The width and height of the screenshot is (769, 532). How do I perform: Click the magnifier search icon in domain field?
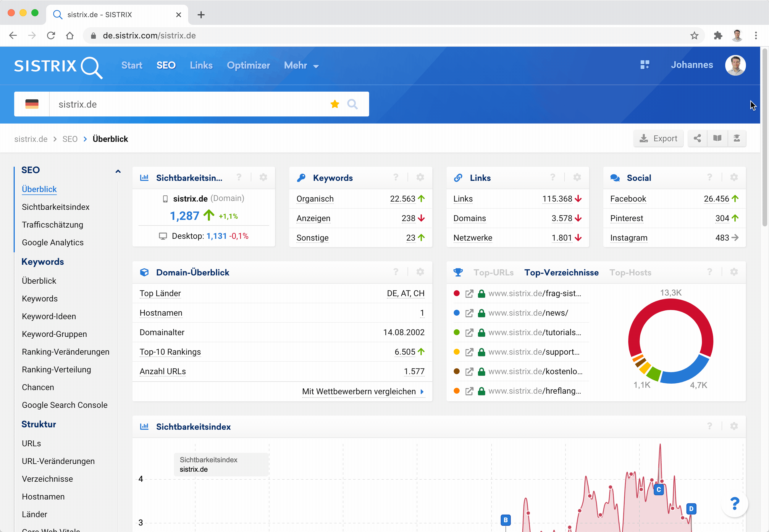coord(352,104)
